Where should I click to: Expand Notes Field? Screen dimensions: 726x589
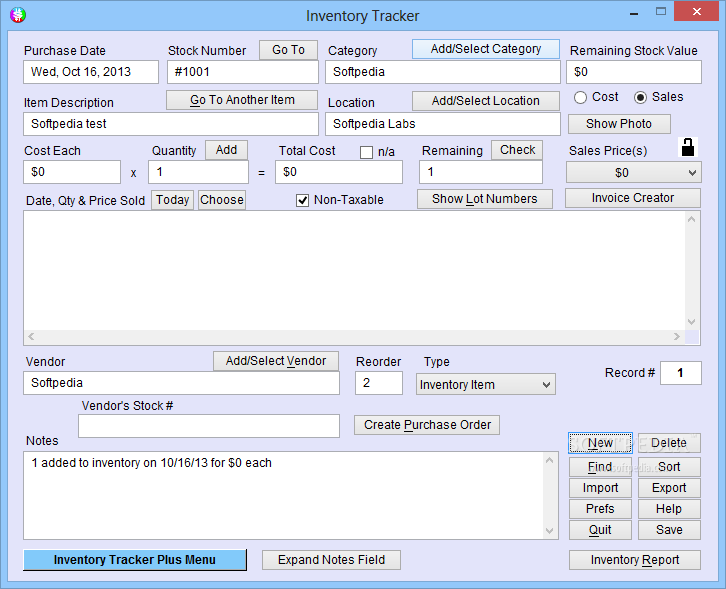click(x=332, y=560)
